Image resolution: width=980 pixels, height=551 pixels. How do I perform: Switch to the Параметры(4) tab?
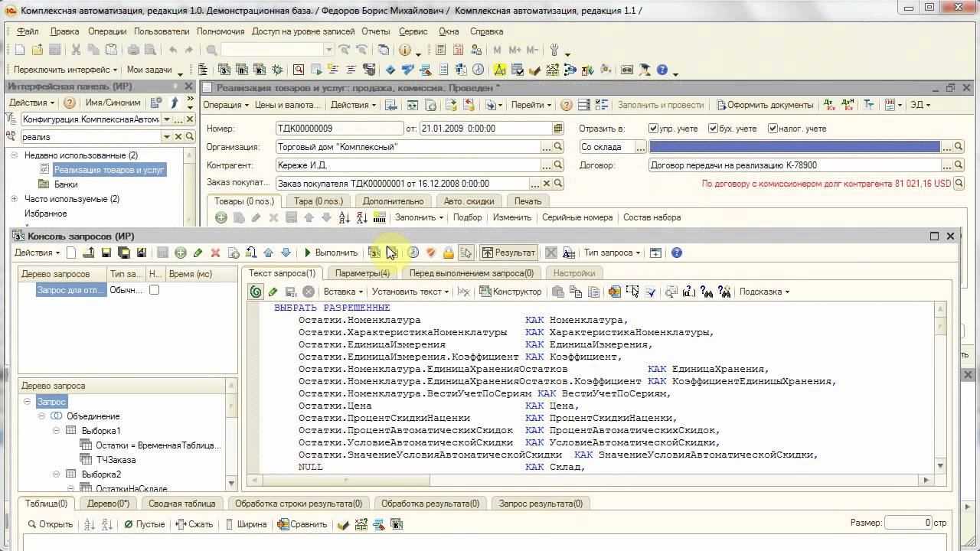(x=361, y=273)
